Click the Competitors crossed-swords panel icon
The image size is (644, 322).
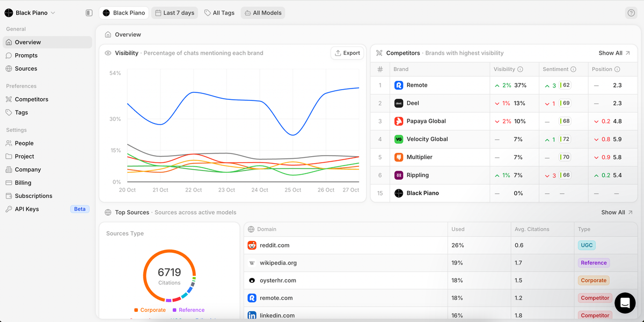(x=379, y=53)
